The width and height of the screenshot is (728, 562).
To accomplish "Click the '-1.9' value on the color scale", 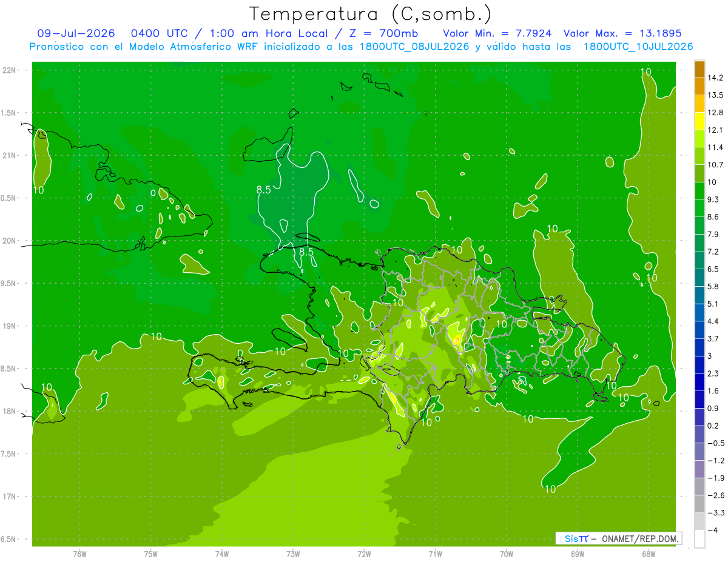I will (715, 478).
